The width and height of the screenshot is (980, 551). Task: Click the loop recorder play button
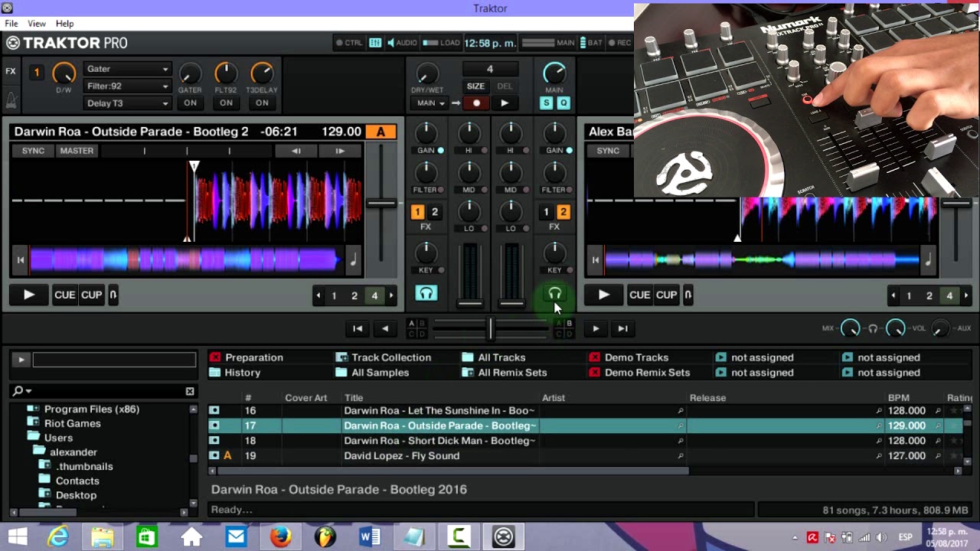point(504,103)
